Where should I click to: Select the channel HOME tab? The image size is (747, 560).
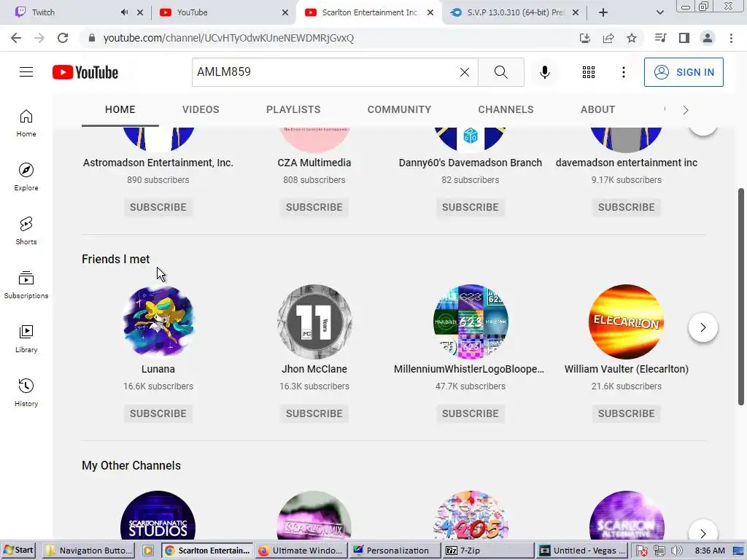tap(120, 109)
